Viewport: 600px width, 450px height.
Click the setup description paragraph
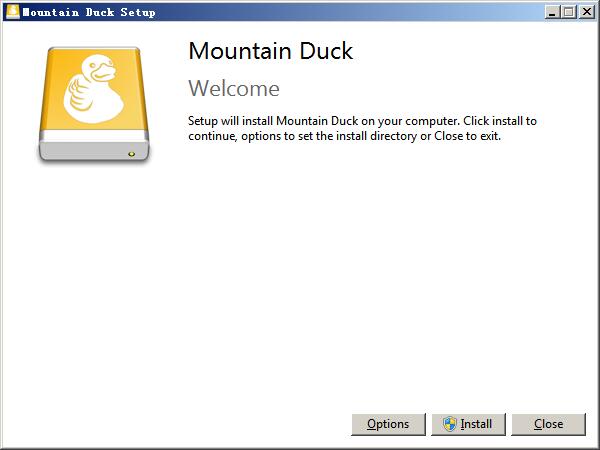pyautogui.click(x=362, y=128)
